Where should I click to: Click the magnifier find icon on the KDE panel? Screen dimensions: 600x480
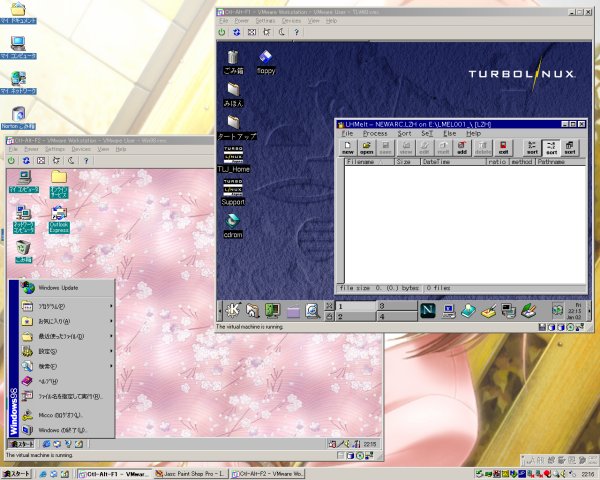pyautogui.click(x=312, y=310)
